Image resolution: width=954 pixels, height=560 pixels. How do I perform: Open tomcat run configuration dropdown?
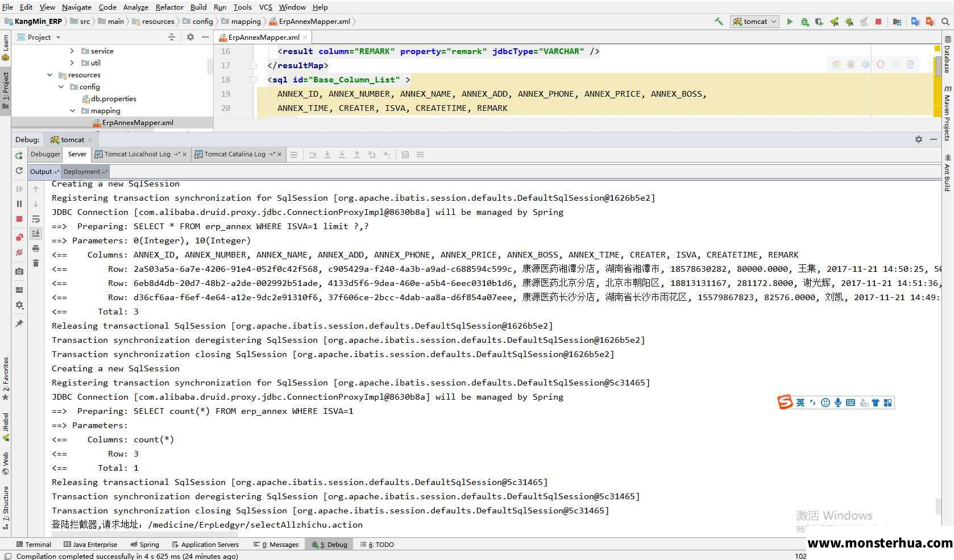pos(755,22)
